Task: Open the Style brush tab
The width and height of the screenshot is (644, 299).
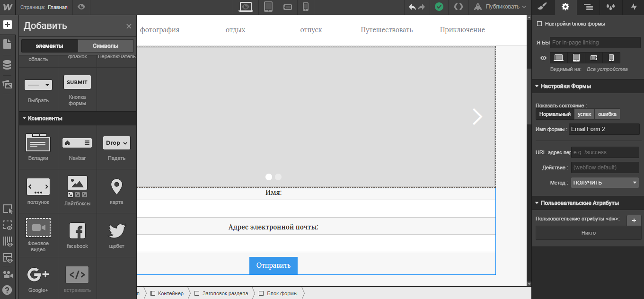Action: coord(542,7)
